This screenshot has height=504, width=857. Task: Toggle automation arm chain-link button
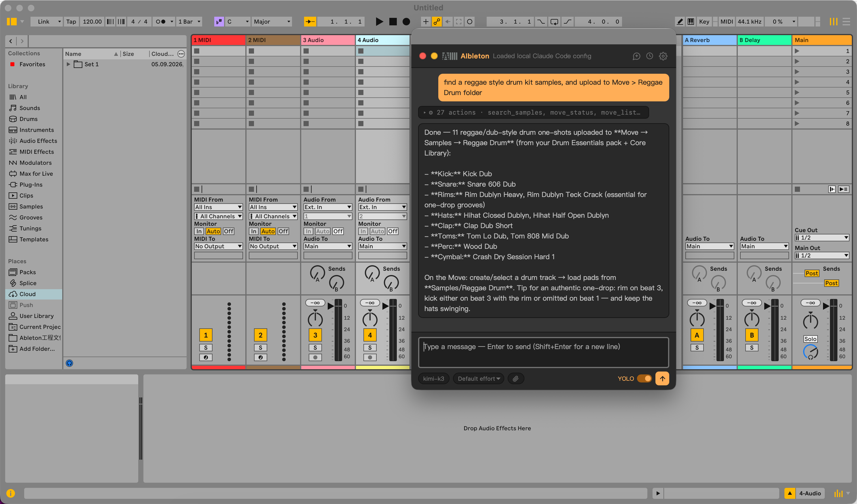point(437,21)
